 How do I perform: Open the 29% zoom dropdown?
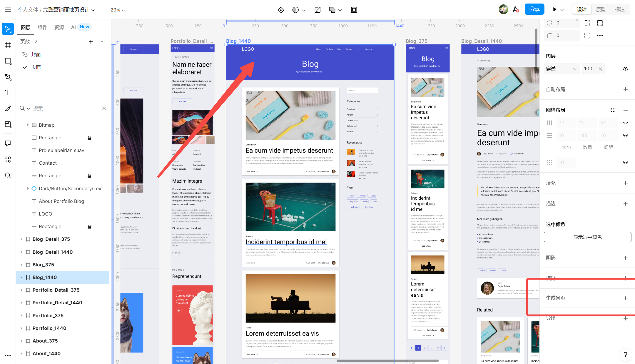pos(118,10)
